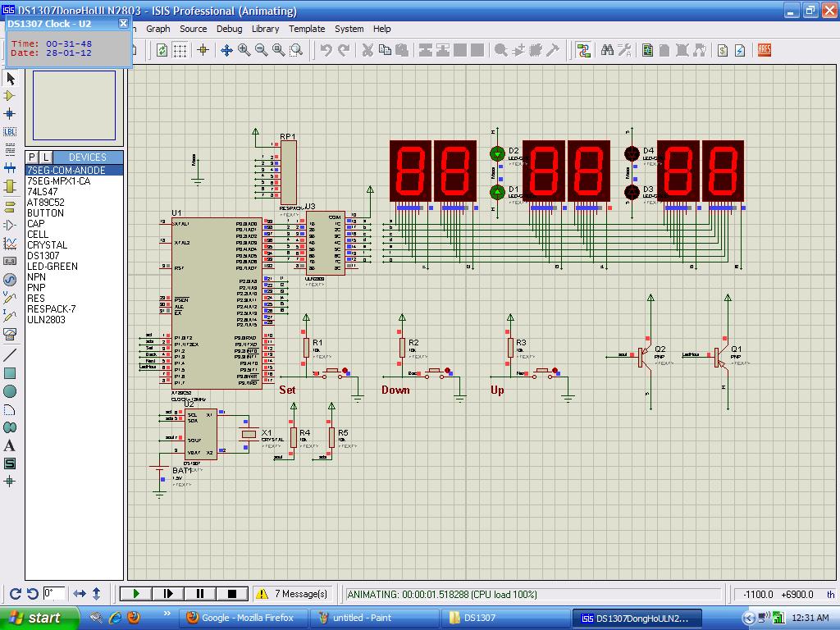Expand hidden system tray icons arrow
This screenshot has width=840, height=630.
(748, 618)
